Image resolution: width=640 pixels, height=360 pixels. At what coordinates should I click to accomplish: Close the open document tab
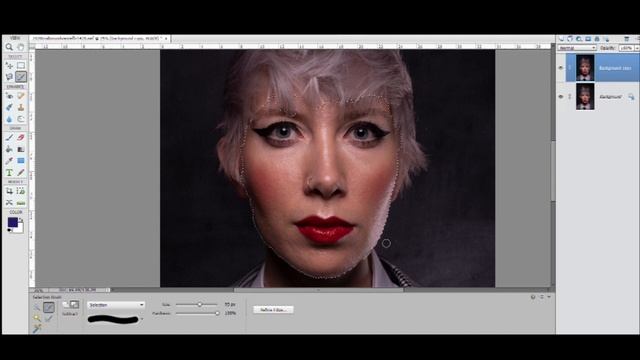(x=166, y=38)
